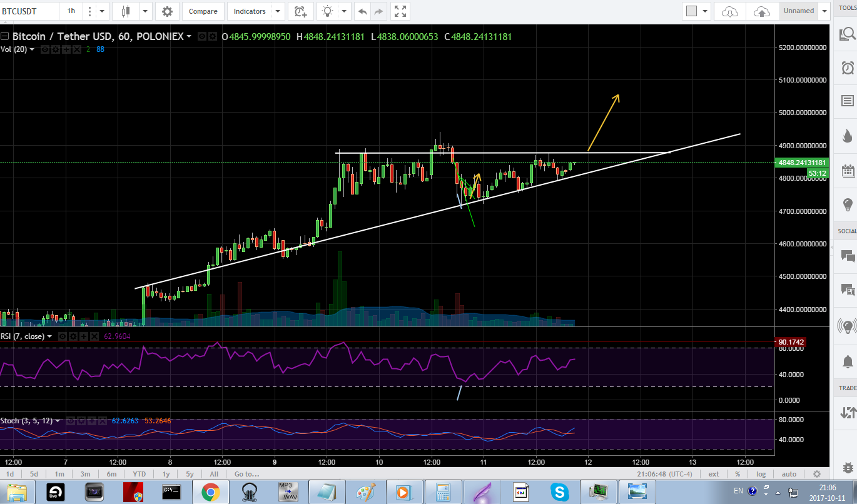Viewport: 857px width, 504px height.
Task: Select the 5d date range
Action: click(x=34, y=474)
